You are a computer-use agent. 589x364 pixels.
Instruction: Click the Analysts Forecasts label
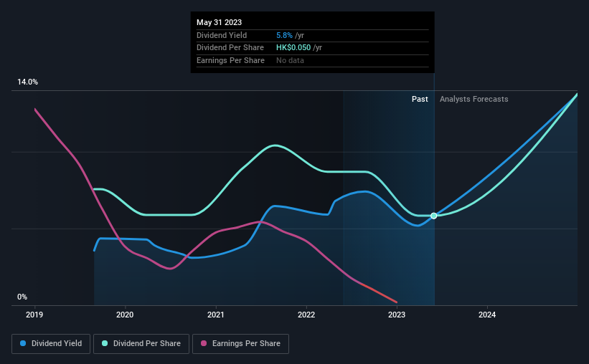474,99
